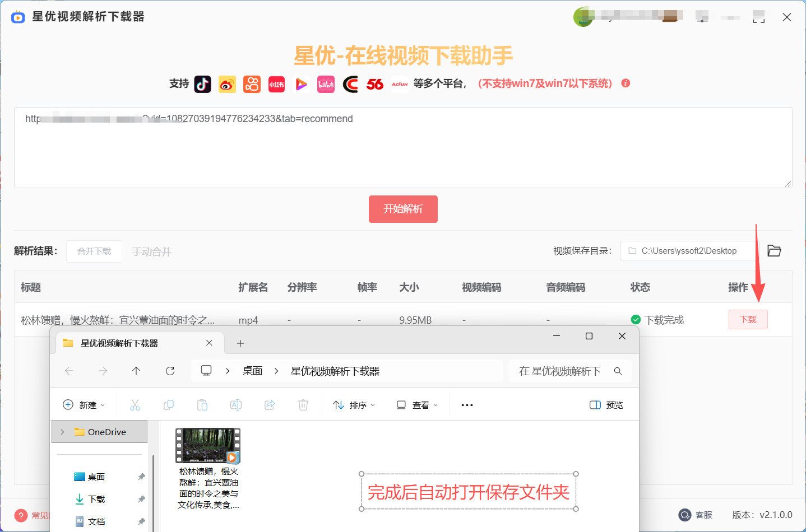Open the 排序 sort dropdown
The height and width of the screenshot is (532, 806).
coord(354,405)
